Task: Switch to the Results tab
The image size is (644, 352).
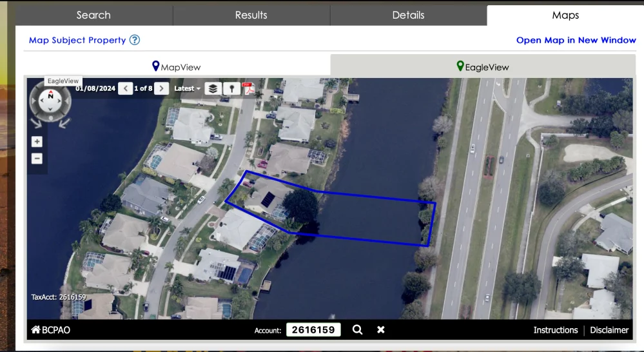Action: (251, 15)
